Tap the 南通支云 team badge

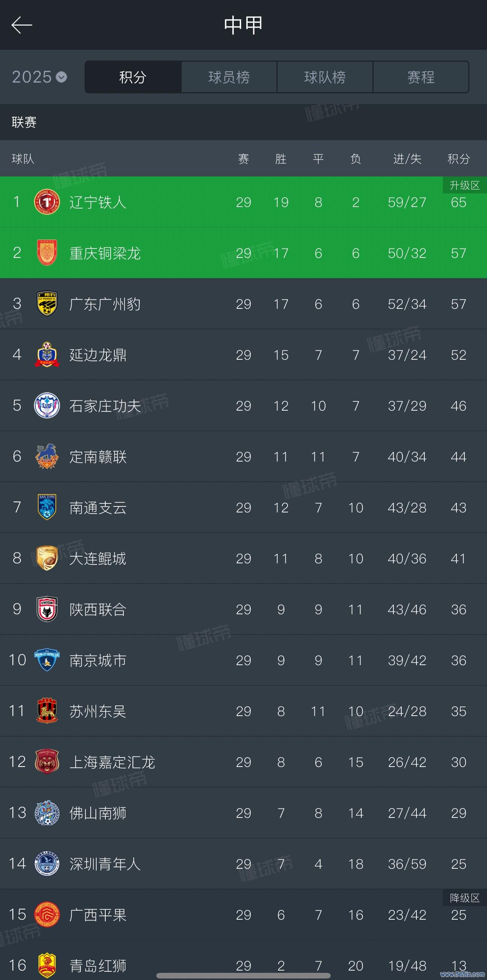pos(47,507)
